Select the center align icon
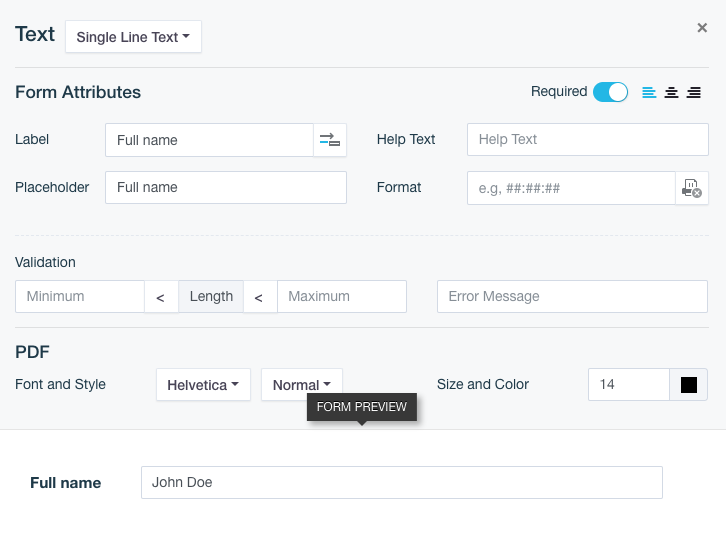Viewport: 726px width, 547px height. click(x=671, y=93)
